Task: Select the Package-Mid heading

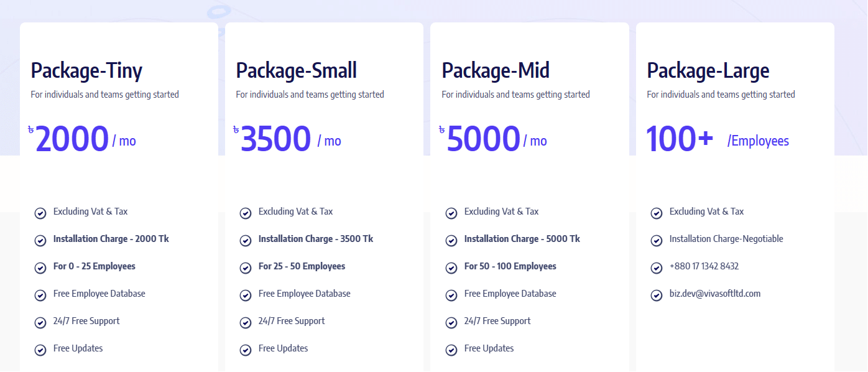Action: tap(496, 71)
